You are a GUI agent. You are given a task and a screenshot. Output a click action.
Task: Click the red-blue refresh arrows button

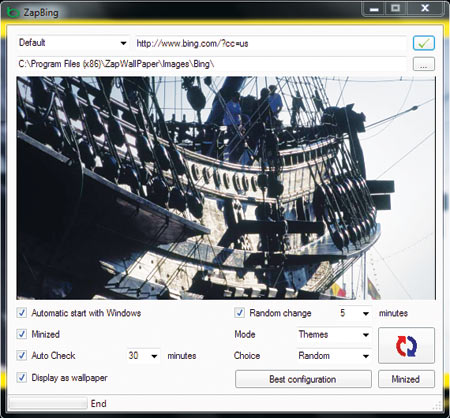tap(406, 345)
